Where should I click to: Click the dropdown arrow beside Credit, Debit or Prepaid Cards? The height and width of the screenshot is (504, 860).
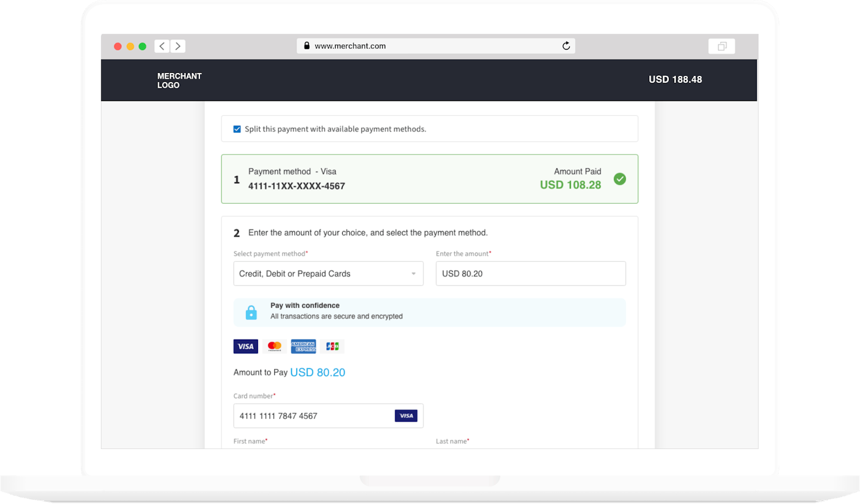point(413,273)
